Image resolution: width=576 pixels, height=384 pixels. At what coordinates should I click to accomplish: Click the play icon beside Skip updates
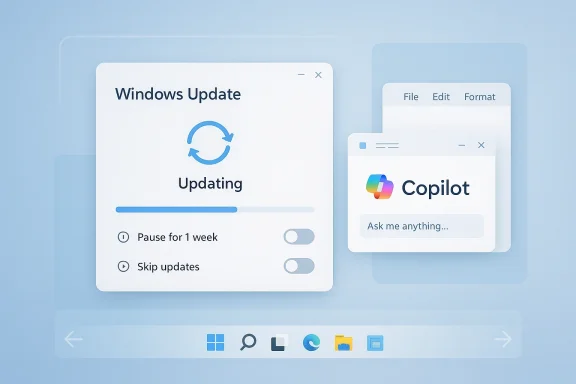coord(123,266)
